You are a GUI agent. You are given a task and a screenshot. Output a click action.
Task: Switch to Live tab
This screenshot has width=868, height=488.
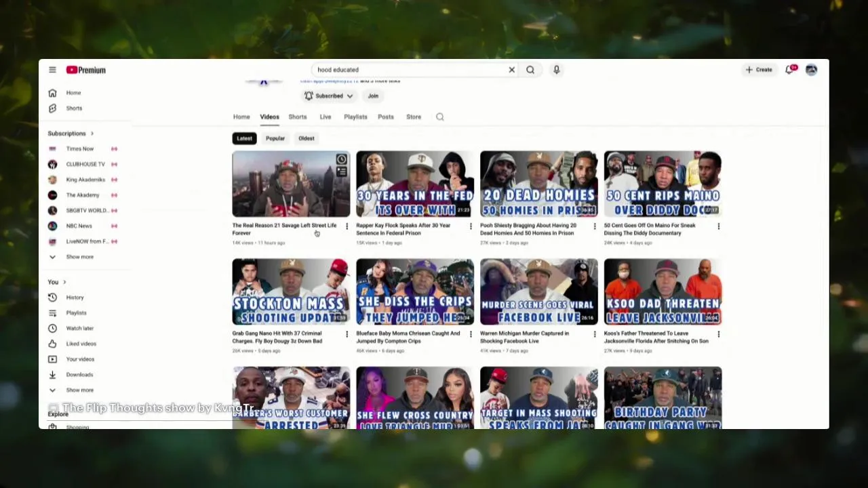325,117
